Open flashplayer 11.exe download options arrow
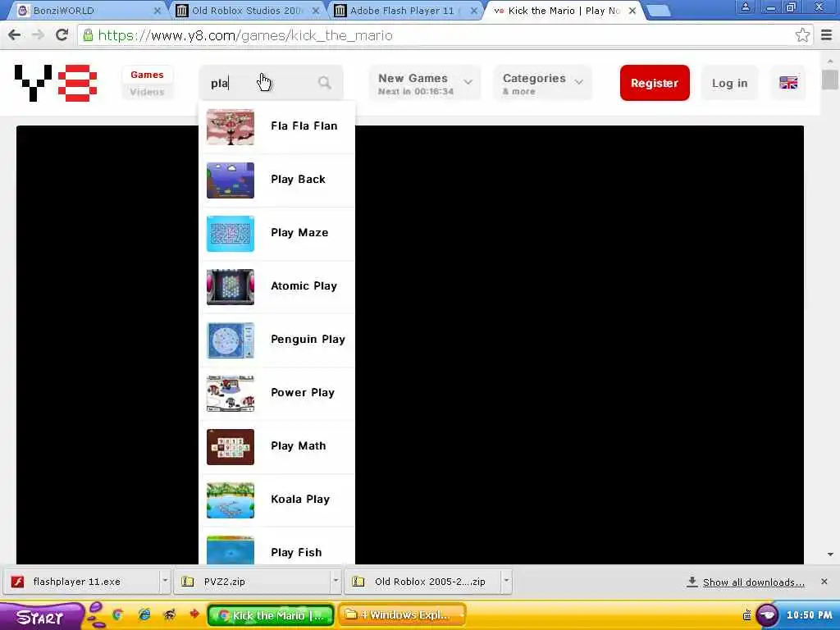Screen dimensions: 840x630 click(x=165, y=581)
